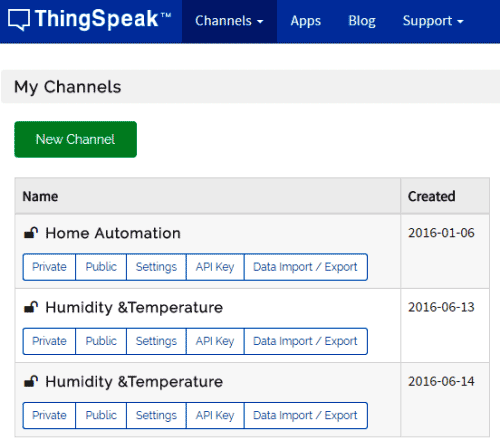Open Private view for Home Automation
The width and height of the screenshot is (500, 440).
(49, 267)
